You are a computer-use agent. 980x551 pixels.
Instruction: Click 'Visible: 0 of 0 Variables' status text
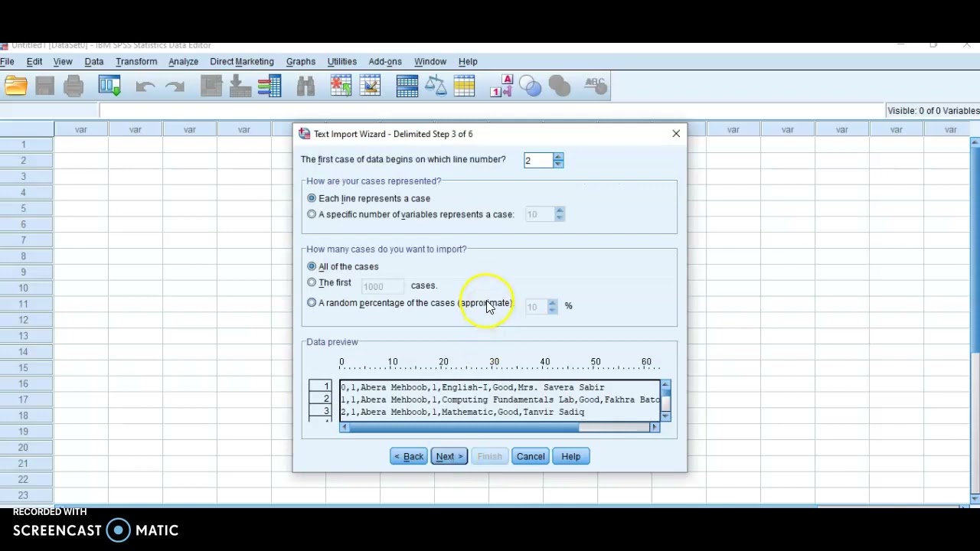933,111
